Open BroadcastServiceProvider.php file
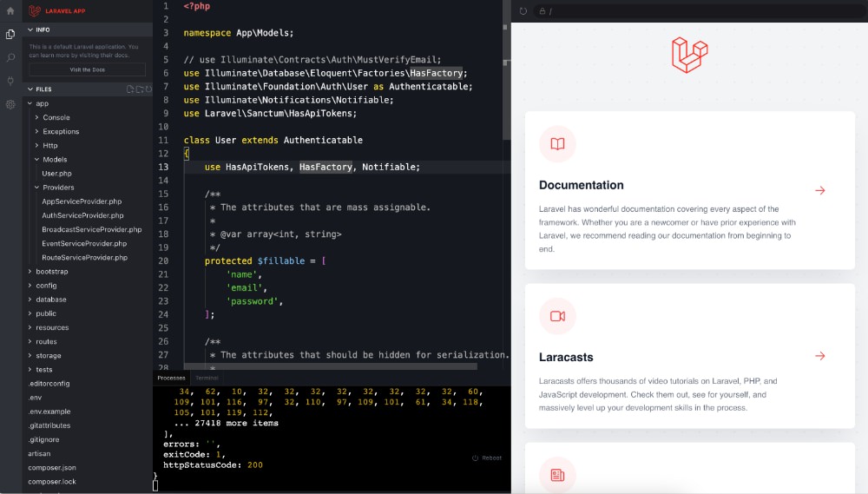Image resolution: width=868 pixels, height=494 pixels. click(x=91, y=229)
